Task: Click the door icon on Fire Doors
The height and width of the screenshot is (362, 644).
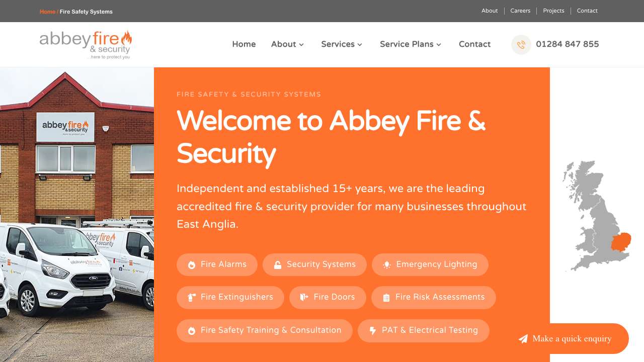Action: (x=304, y=298)
